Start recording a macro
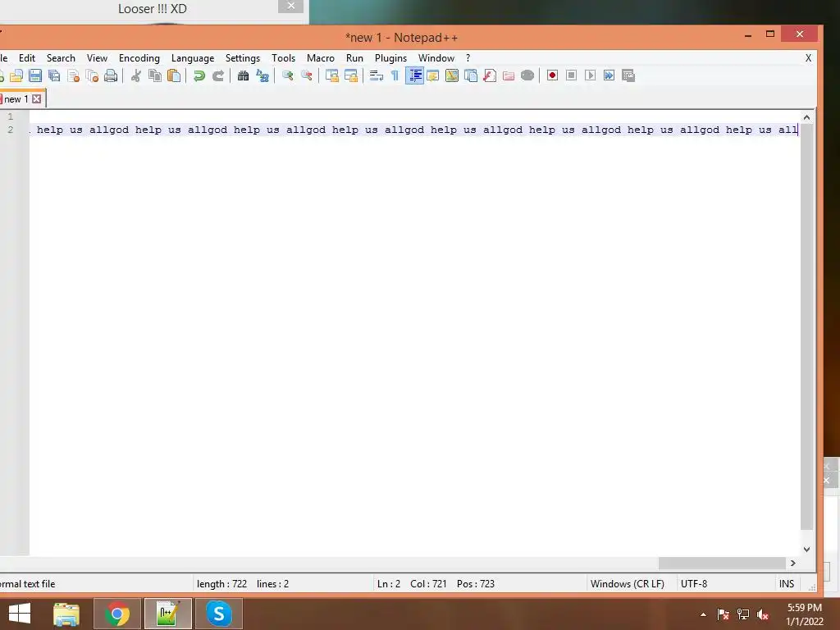Viewport: 840px width, 630px height. point(552,75)
